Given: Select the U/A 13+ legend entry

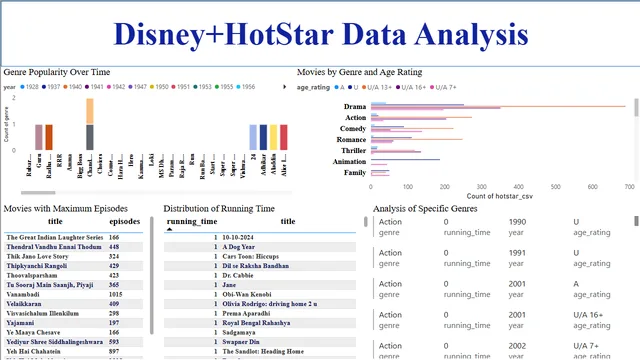Looking at the screenshot, I should (376, 87).
